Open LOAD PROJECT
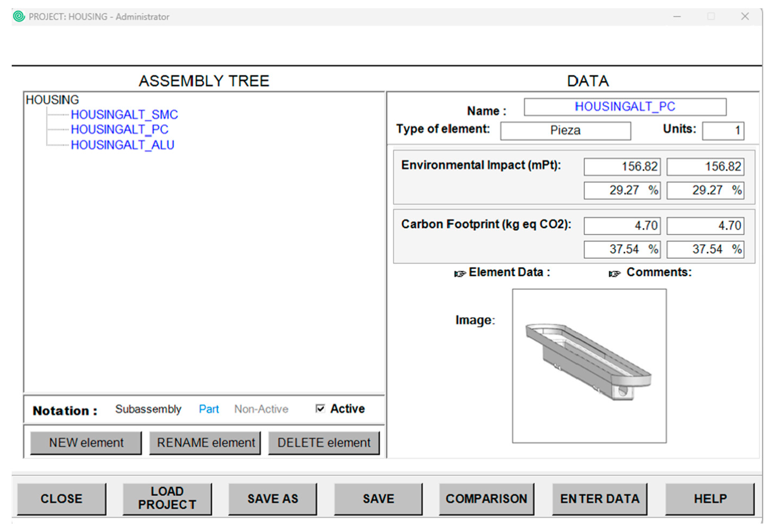The height and width of the screenshot is (532, 773). tap(167, 499)
